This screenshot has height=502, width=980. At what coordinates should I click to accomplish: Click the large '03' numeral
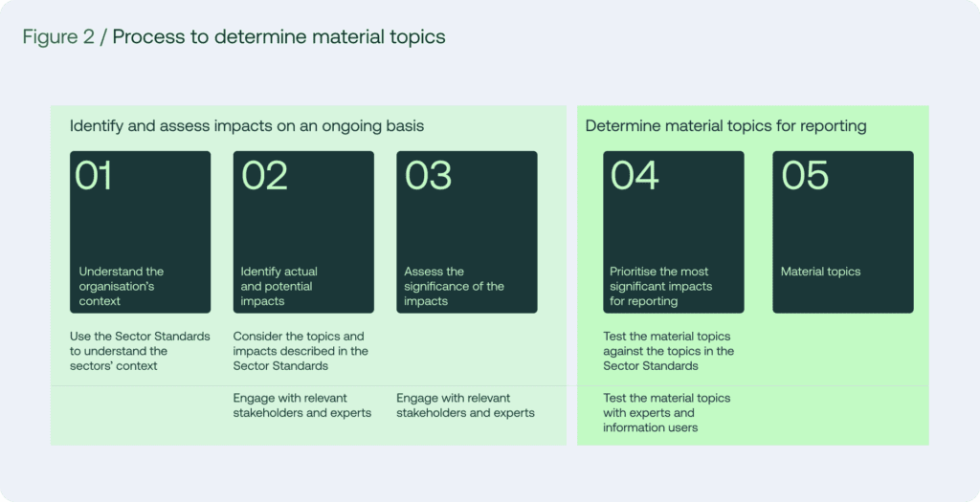(x=428, y=175)
